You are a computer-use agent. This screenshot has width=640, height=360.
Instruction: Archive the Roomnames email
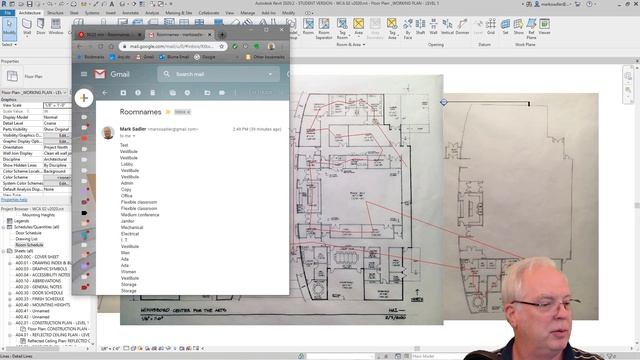click(x=123, y=93)
